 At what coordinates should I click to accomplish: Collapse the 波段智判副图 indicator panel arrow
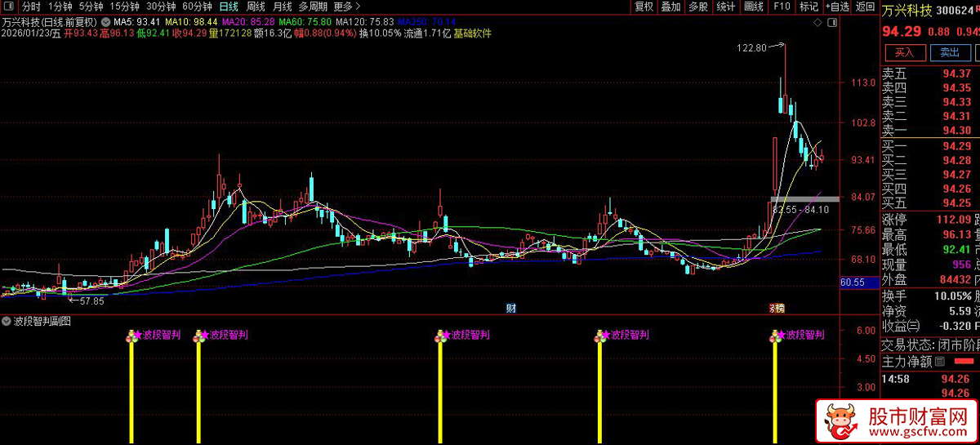point(7,322)
